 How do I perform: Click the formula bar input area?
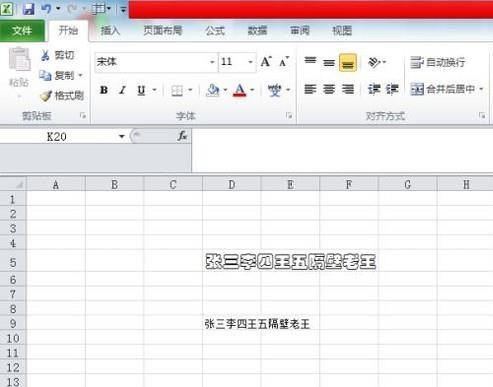342,150
